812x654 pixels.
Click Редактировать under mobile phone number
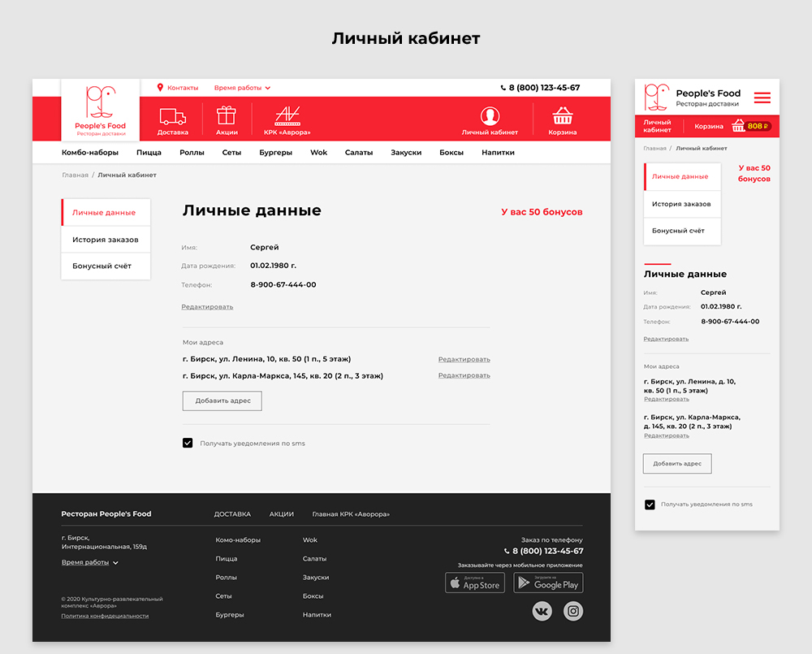(x=666, y=339)
